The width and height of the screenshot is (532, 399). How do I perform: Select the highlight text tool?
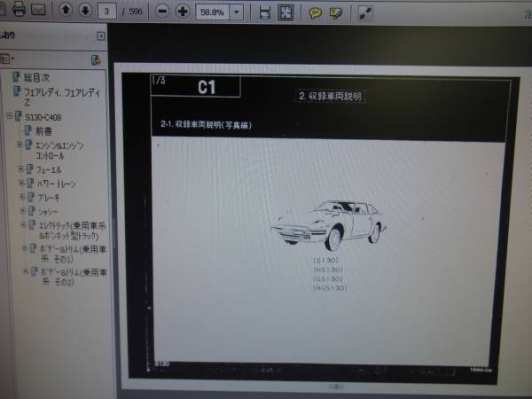(336, 13)
